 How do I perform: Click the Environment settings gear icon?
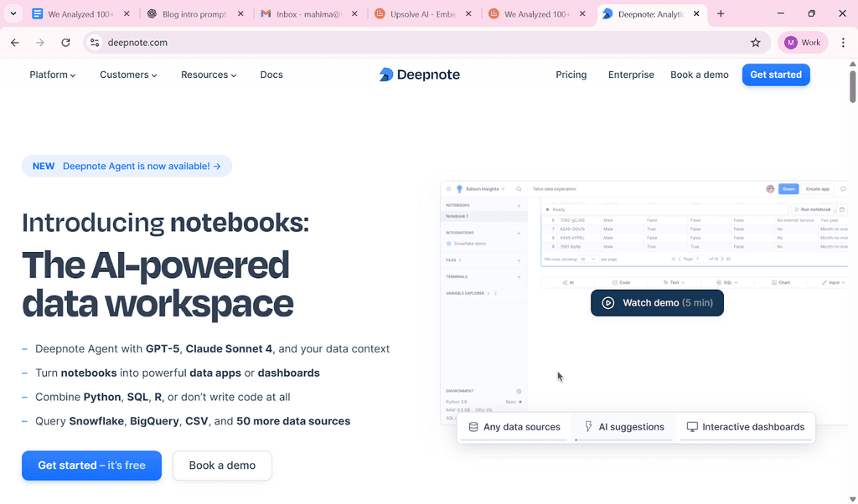(x=519, y=392)
